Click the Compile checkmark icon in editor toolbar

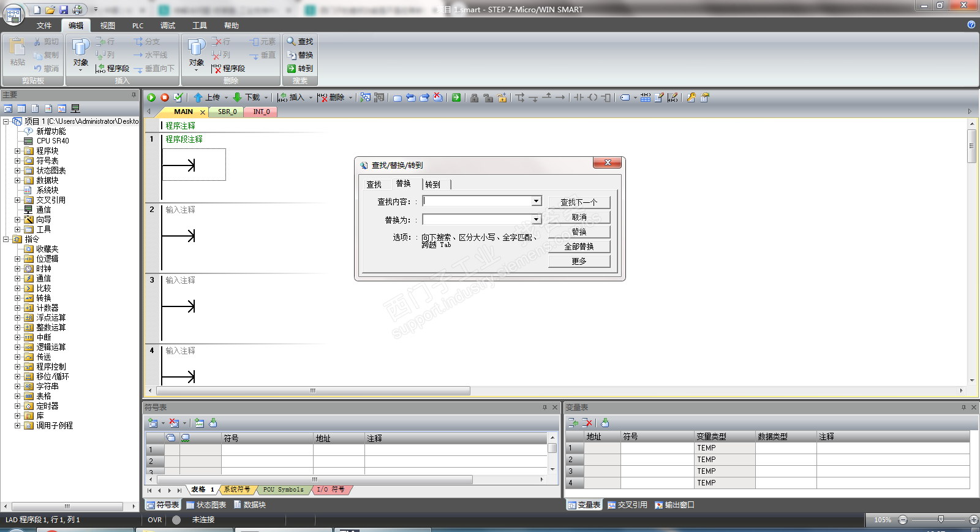(x=178, y=97)
